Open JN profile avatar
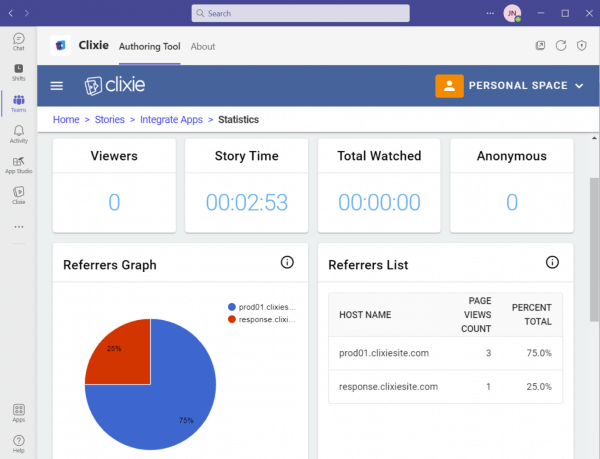Screen dimensions: 600x459 click(512, 13)
